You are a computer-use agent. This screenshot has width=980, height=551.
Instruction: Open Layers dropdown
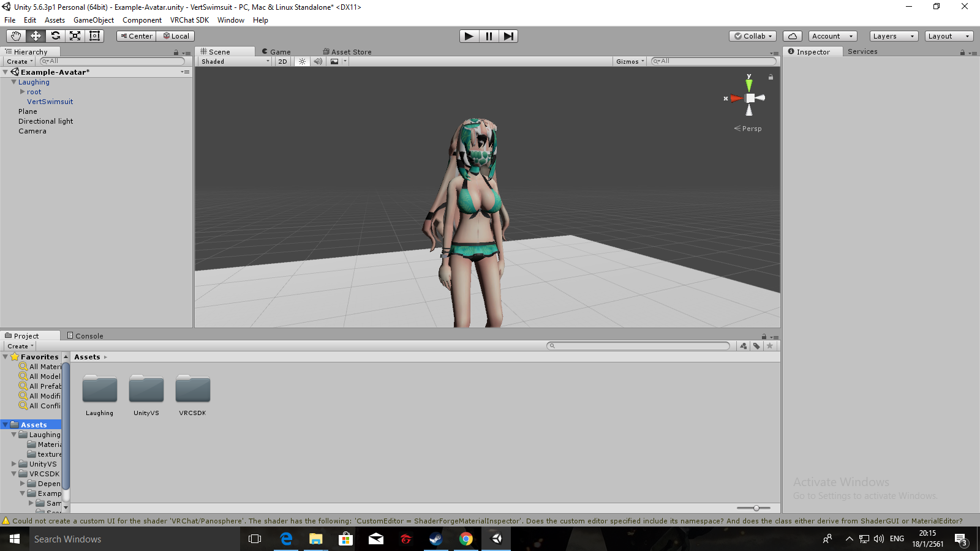(x=894, y=36)
